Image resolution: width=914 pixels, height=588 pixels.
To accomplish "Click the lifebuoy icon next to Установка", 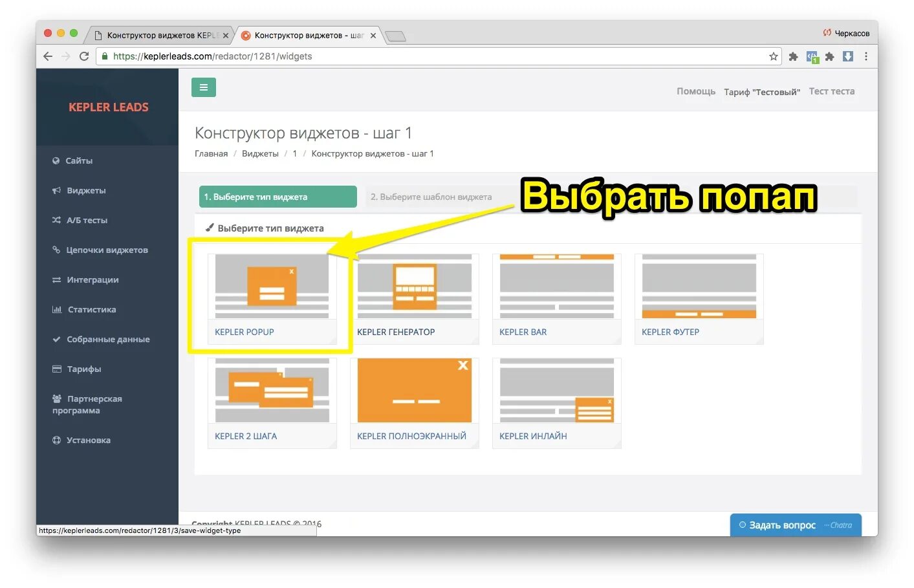I will pyautogui.click(x=56, y=440).
